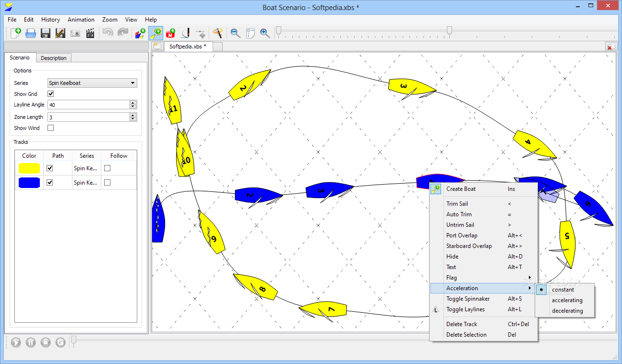Choose Trim Sail from context menu
This screenshot has width=622, height=364.
coord(483,204)
